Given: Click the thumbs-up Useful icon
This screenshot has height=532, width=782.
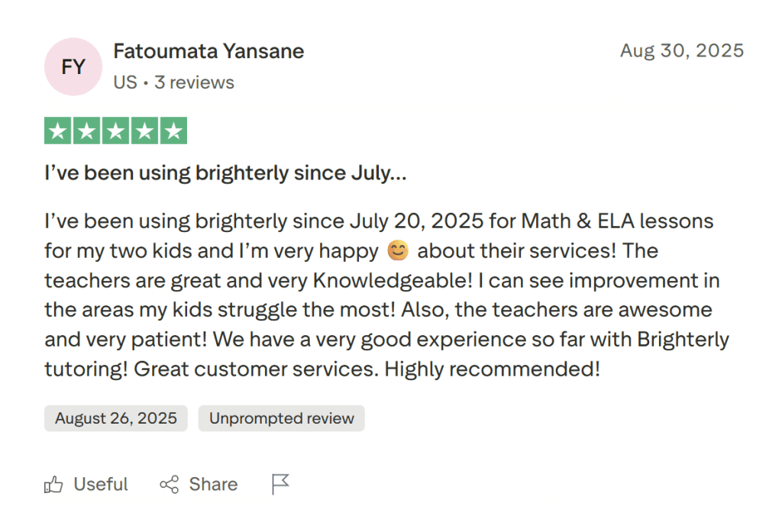Looking at the screenshot, I should click(x=53, y=484).
